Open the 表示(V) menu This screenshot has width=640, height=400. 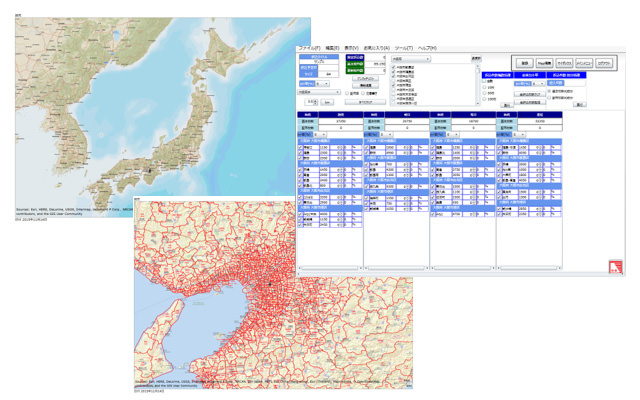point(352,48)
